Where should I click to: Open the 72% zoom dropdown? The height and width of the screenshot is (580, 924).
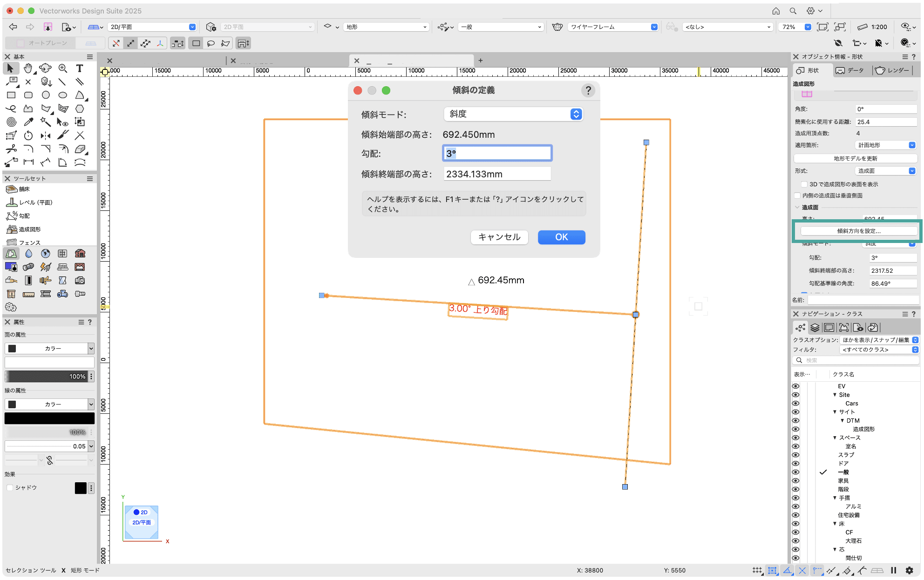(795, 27)
